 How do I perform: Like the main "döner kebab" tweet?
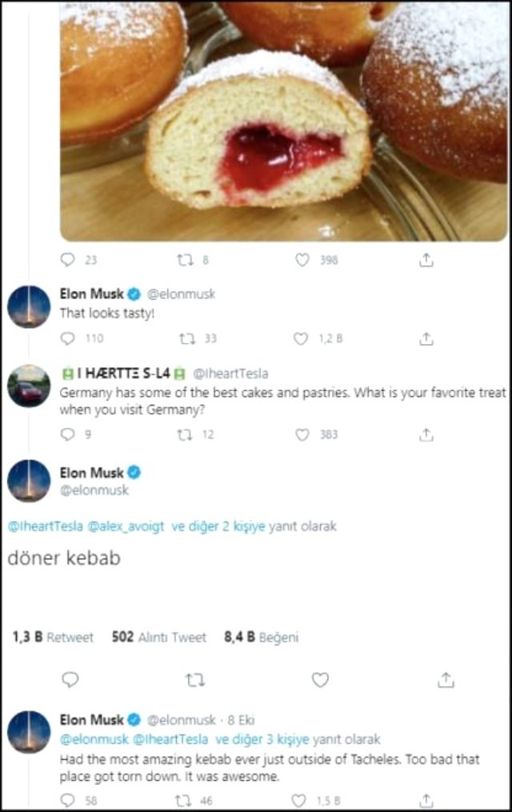tap(320, 680)
